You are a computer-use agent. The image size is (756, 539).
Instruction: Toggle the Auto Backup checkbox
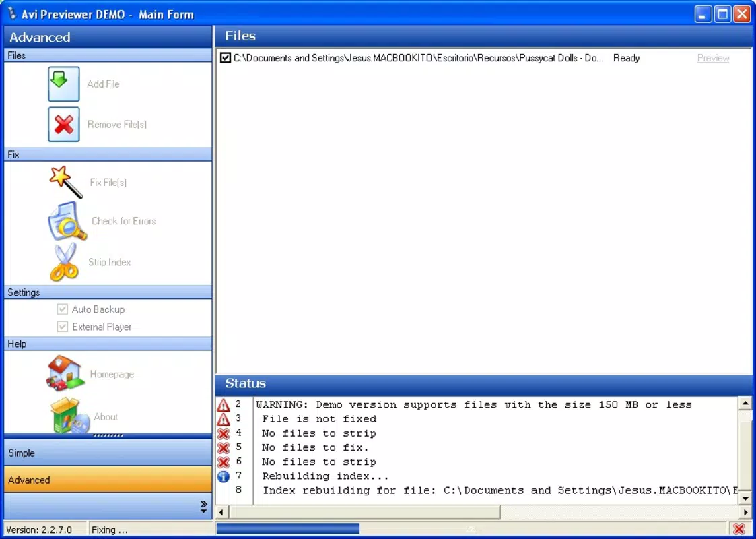[x=62, y=309]
